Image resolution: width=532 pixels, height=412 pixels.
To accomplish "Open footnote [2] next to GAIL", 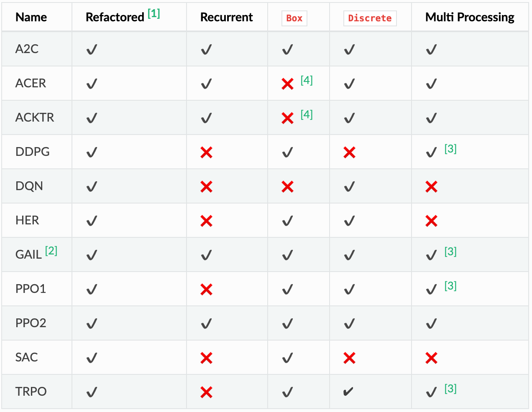I will 51,251.
